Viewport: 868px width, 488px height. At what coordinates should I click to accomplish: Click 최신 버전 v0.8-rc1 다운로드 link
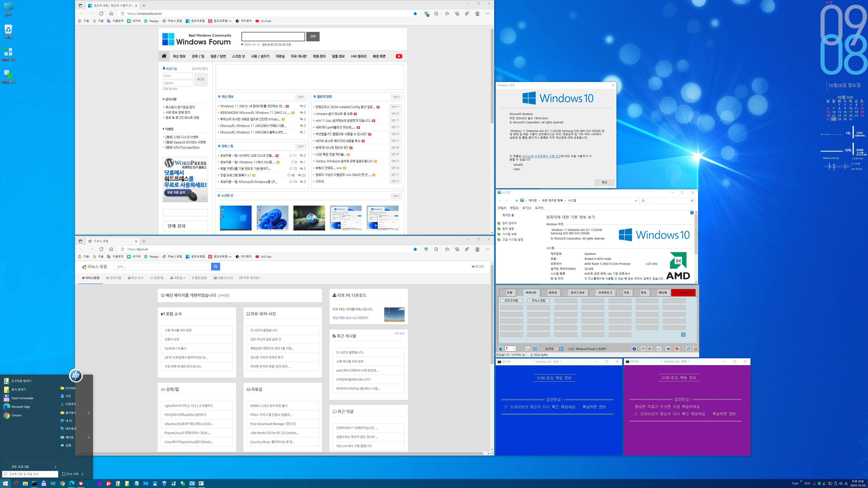pos(350,318)
